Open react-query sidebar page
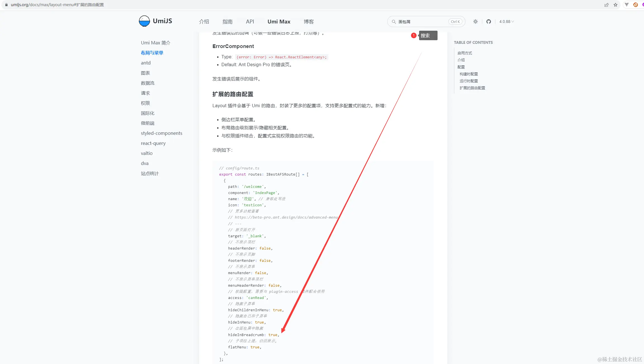This screenshot has height=364, width=644. point(153,143)
